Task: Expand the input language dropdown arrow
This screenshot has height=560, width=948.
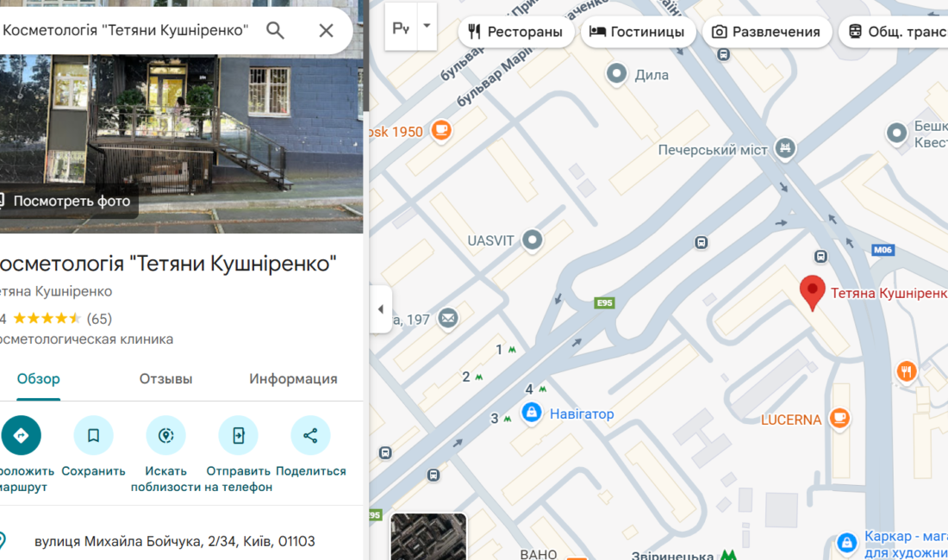Action: click(x=427, y=26)
